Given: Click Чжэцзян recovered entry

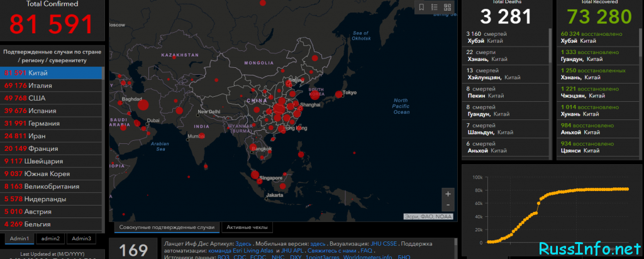Looking at the screenshot, I should pos(599,92).
